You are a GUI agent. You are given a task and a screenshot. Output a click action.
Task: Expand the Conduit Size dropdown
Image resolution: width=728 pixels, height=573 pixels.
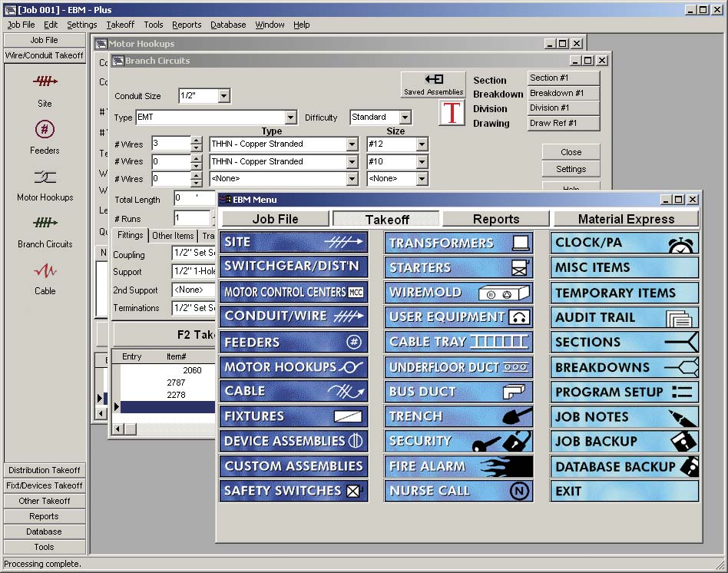tap(223, 96)
